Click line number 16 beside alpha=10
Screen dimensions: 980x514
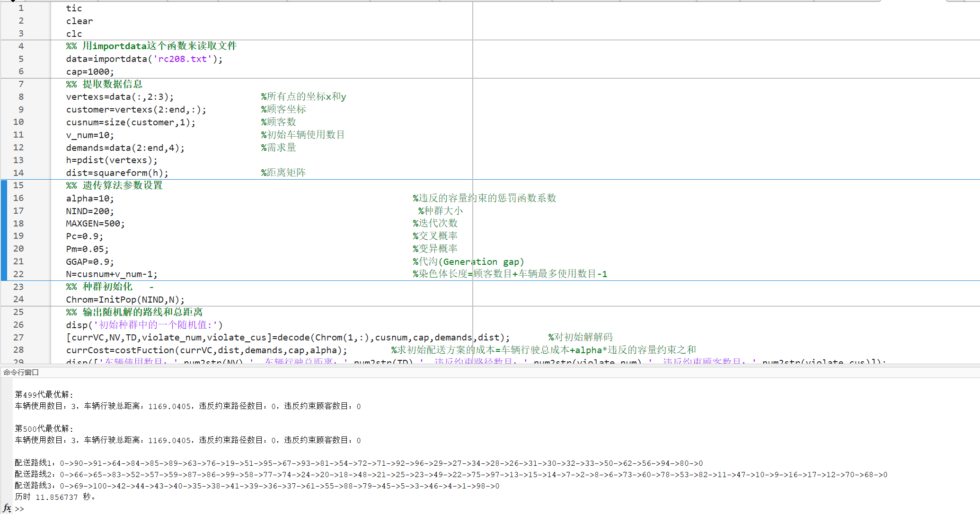pos(18,198)
